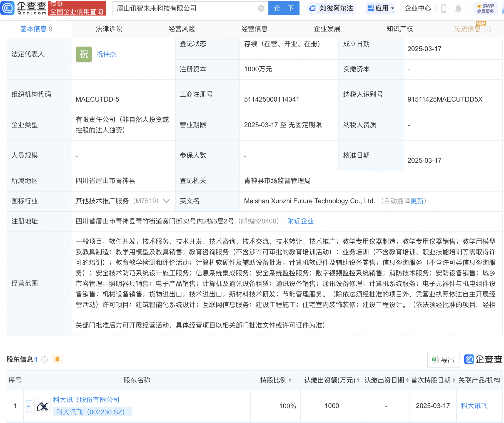
Task: Expand the plus sign on shareholder row 1
Action: point(29,406)
